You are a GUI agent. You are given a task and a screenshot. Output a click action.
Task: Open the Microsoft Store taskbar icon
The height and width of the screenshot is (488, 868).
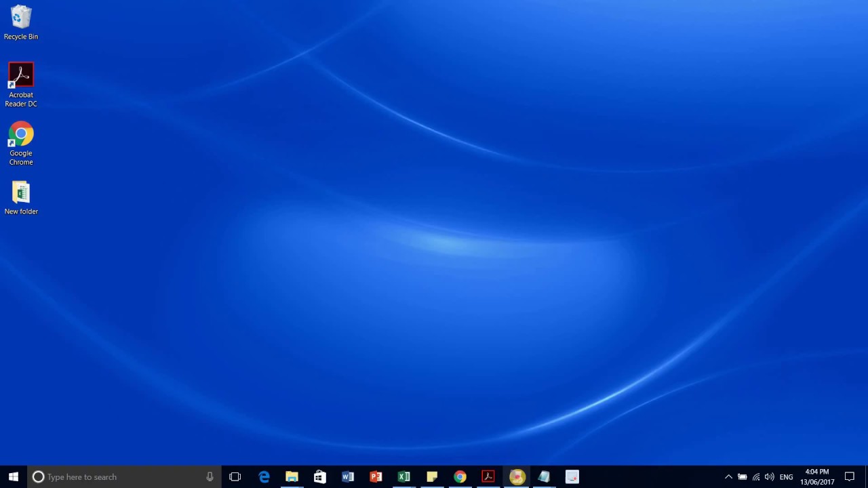coord(319,476)
